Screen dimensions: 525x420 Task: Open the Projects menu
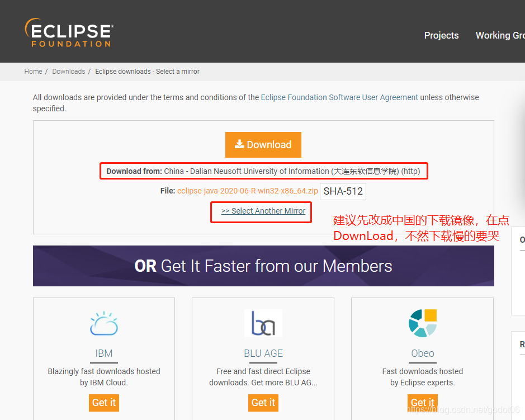(x=441, y=35)
